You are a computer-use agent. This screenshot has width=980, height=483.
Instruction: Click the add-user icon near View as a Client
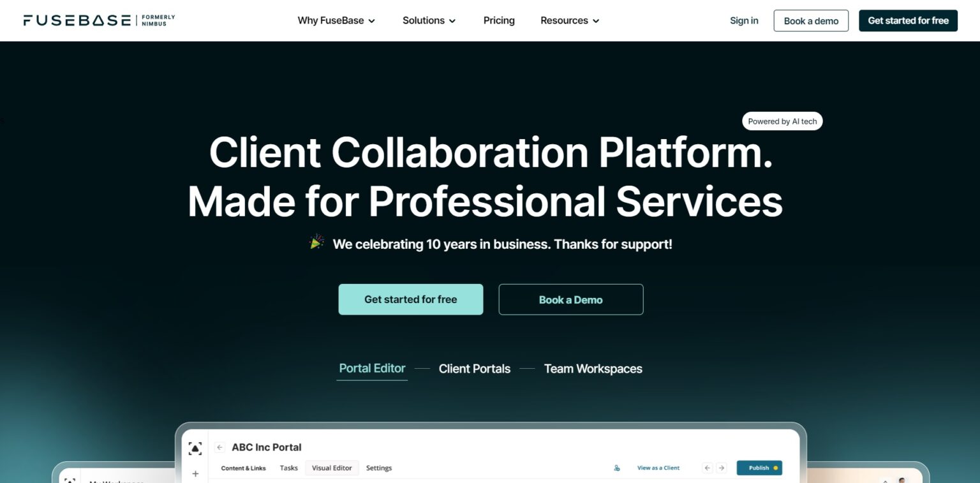coord(616,468)
